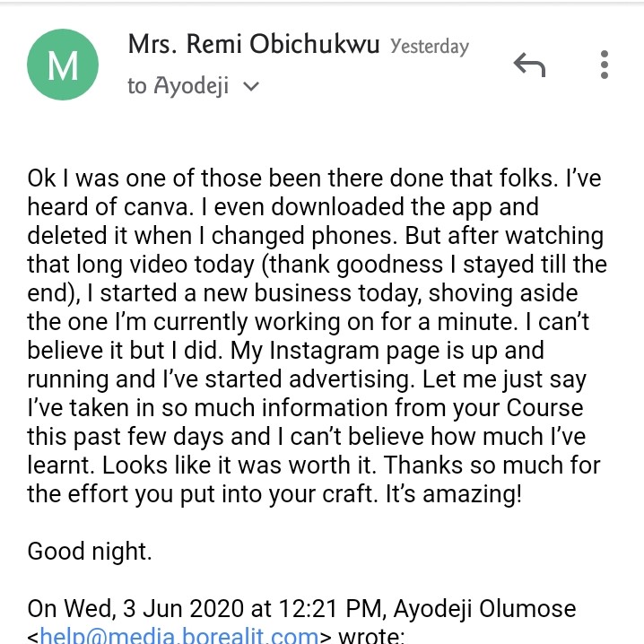Click the 'It's amazing!' sentence
644x644 pixels.
click(x=454, y=493)
